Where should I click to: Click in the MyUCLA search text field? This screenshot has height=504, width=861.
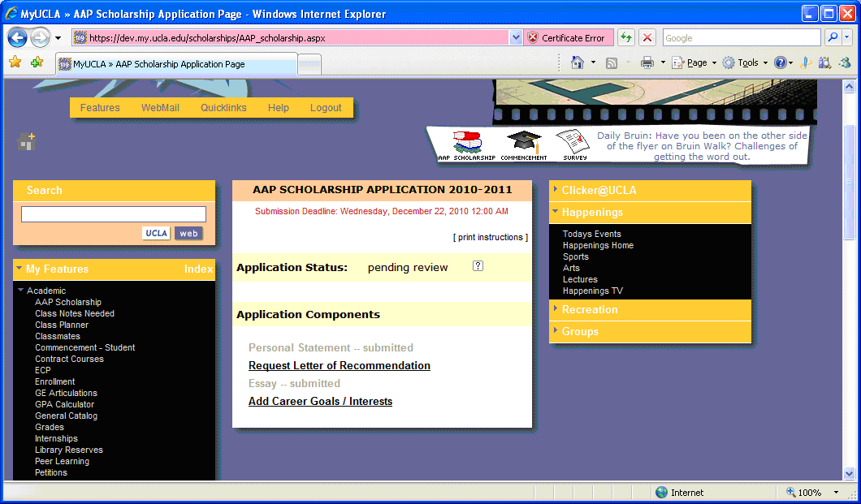tap(114, 214)
